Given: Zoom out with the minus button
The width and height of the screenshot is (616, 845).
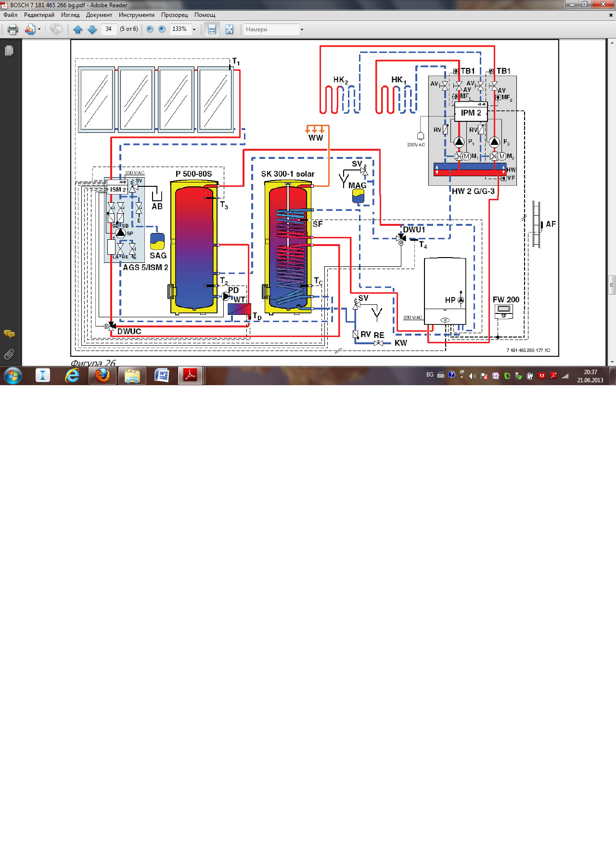Looking at the screenshot, I should [x=150, y=29].
